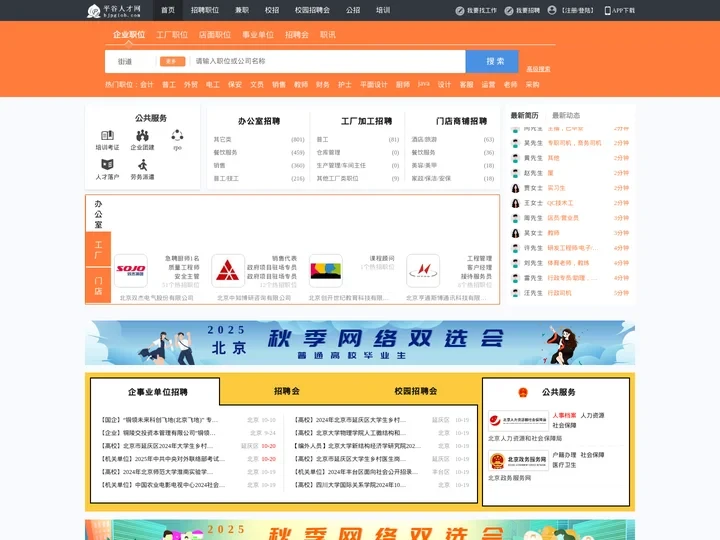Open the 企业团建 service icon

pos(142,135)
